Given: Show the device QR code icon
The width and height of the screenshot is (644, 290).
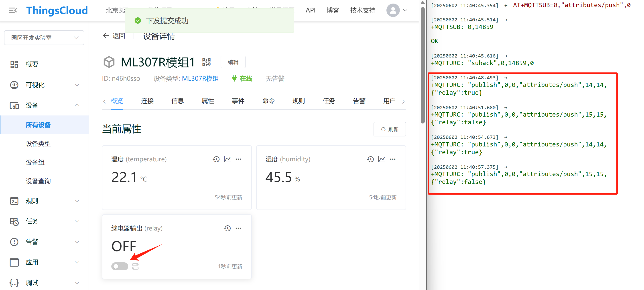Looking at the screenshot, I should (x=206, y=62).
